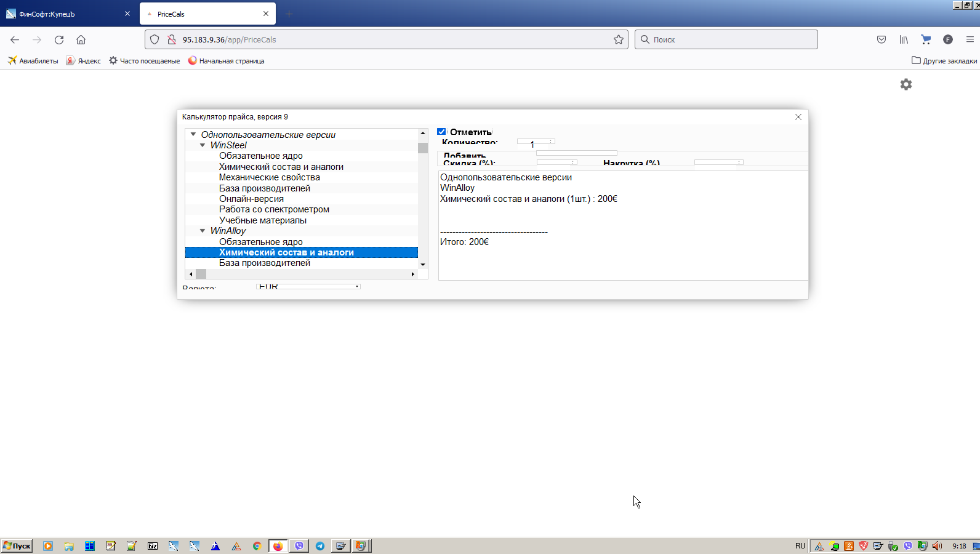Collapse the WinAlloy tree branch
This screenshot has height=554, width=980.
(x=203, y=231)
